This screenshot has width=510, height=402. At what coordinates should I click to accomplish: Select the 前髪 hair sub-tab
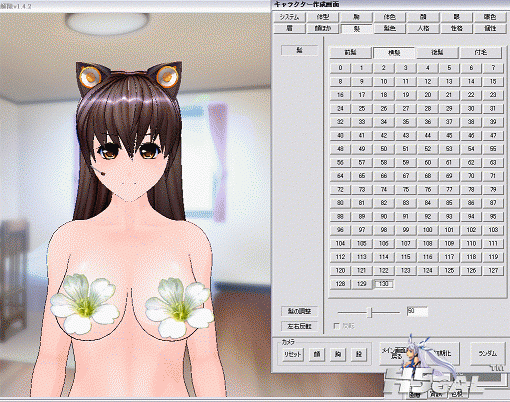click(x=350, y=52)
